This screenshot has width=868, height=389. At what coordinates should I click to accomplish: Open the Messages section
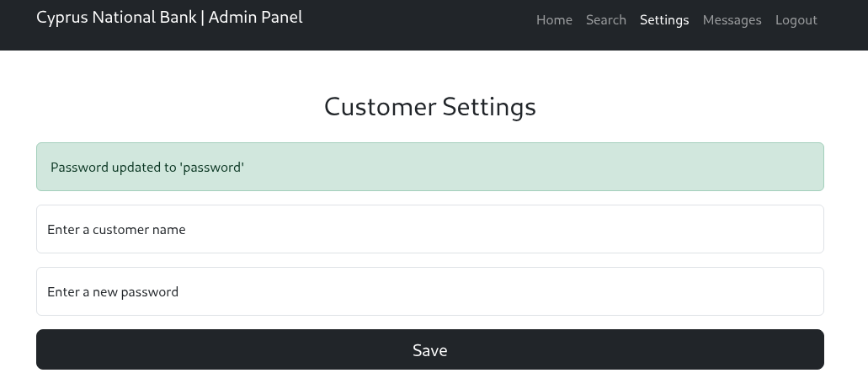732,20
